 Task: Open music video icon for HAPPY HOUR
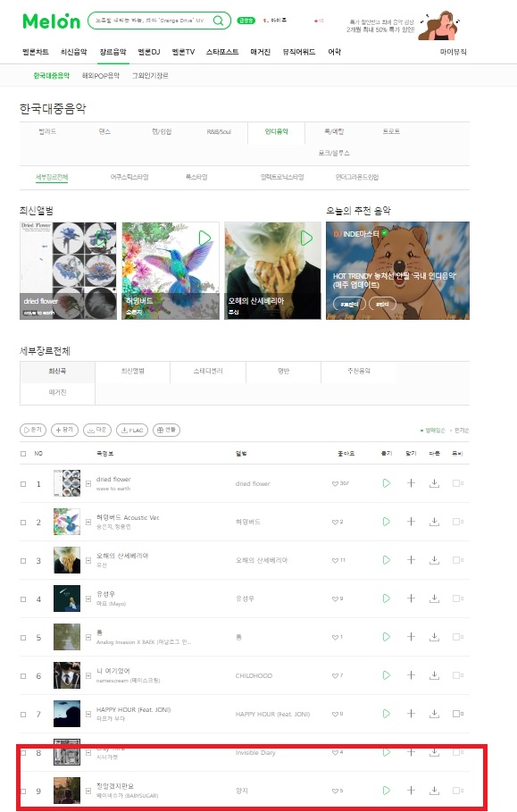click(457, 714)
